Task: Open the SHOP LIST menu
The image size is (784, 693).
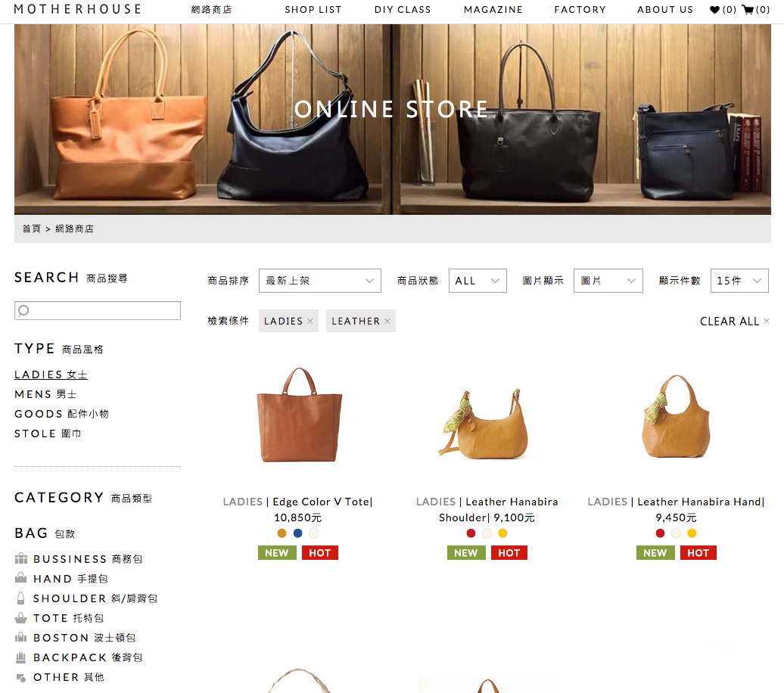Action: coord(313,10)
